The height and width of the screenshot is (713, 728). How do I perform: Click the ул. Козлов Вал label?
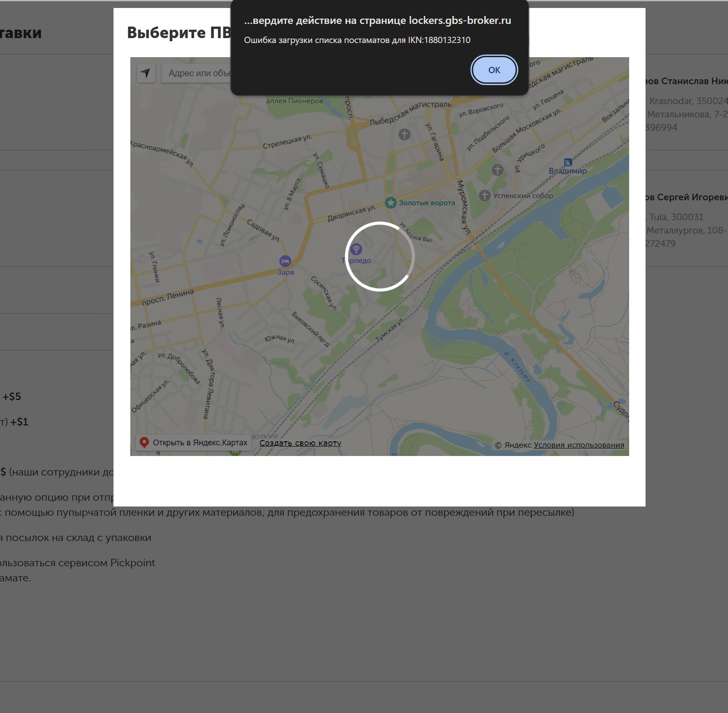(x=416, y=232)
